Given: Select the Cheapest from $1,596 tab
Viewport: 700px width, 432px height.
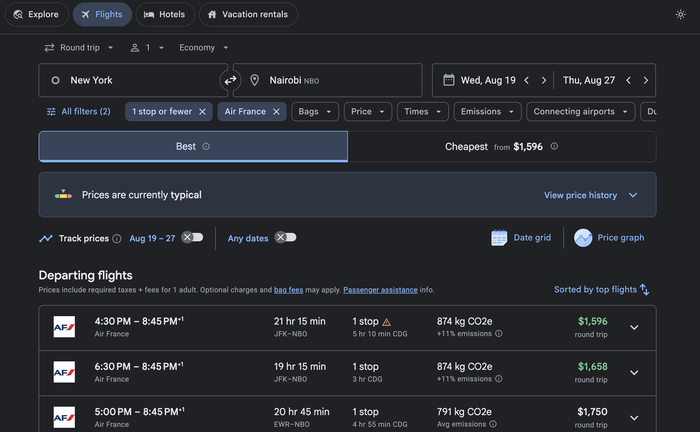Looking at the screenshot, I should [502, 146].
